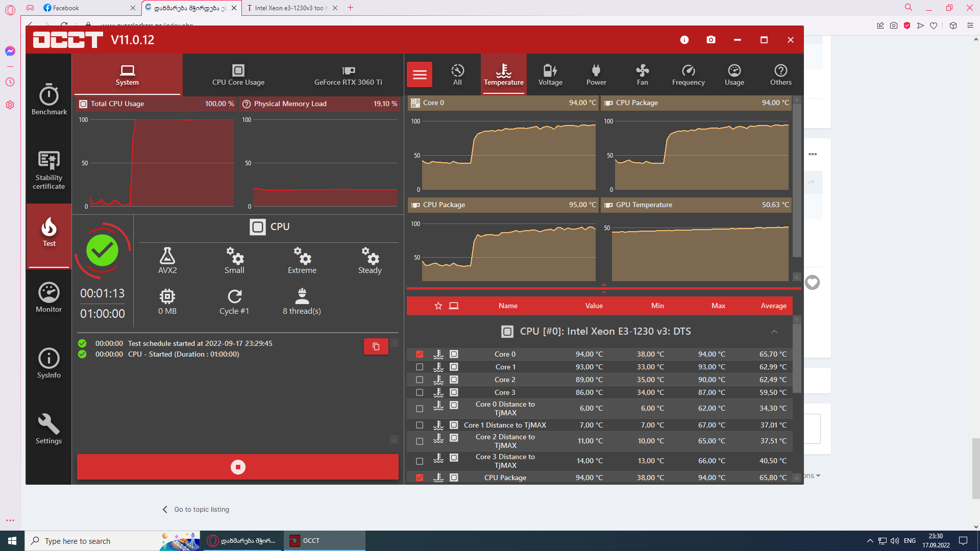Show the Fan sensors category
The image size is (980, 551).
(642, 74)
